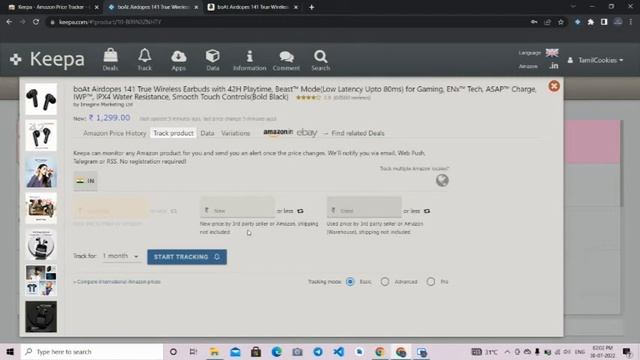Click the START TRACKING button
The image size is (640, 360).
(x=187, y=257)
